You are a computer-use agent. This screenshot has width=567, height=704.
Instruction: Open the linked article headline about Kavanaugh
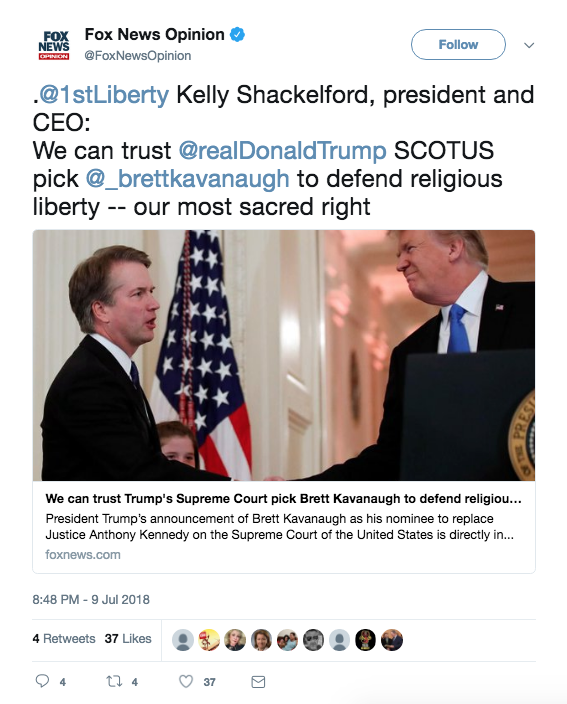tap(283, 499)
